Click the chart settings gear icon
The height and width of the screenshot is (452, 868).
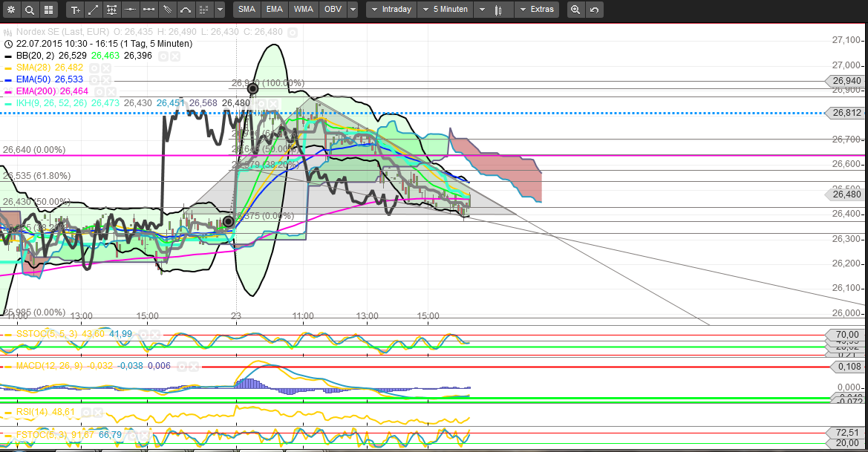11,10
